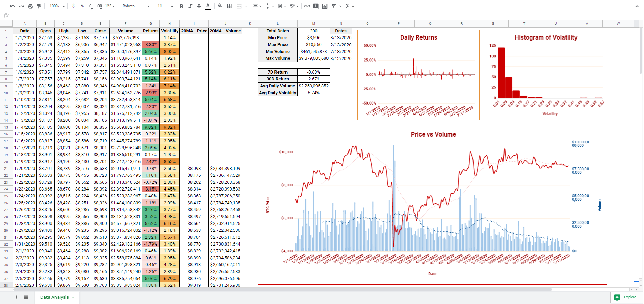
Task: Click the Merge cells icon
Action: (239, 6)
